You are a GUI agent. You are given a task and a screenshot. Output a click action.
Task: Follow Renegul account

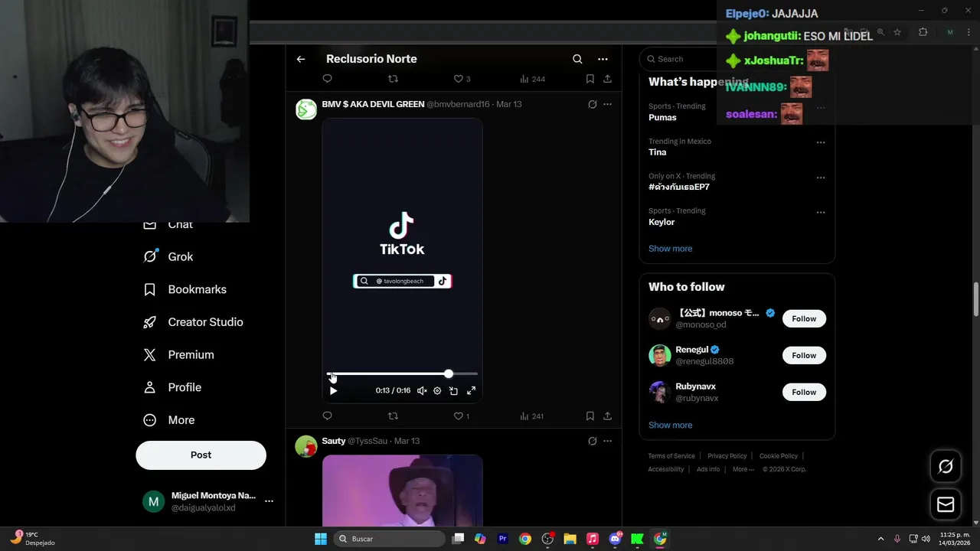(x=804, y=355)
